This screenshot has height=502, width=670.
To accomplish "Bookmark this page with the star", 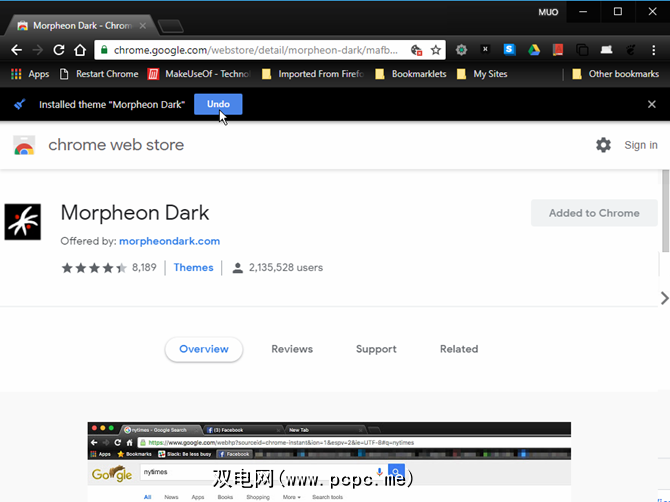I will 435,50.
